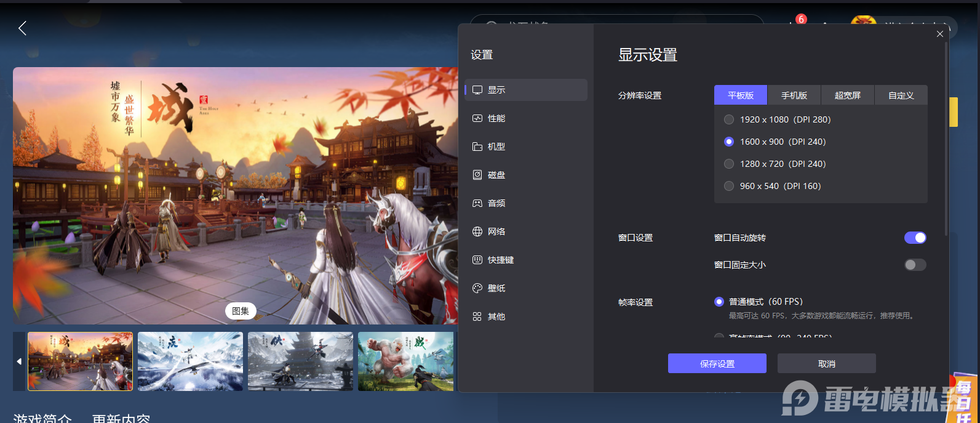The width and height of the screenshot is (980, 423).
Task: Go back using the top-left arrow
Action: click(23, 28)
